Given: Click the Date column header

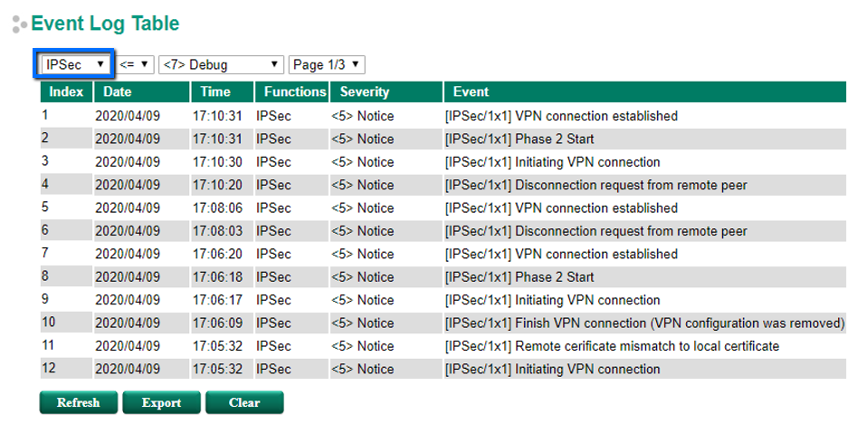Looking at the screenshot, I should [x=141, y=92].
